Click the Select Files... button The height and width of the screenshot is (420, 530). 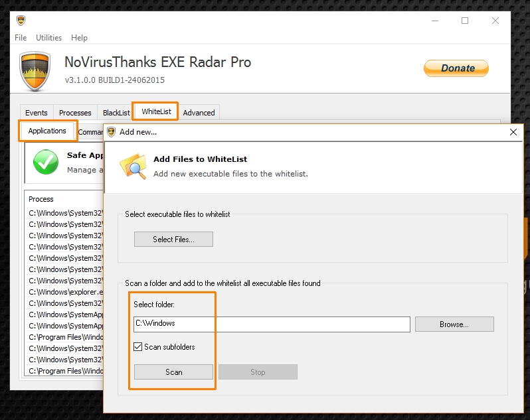173,240
